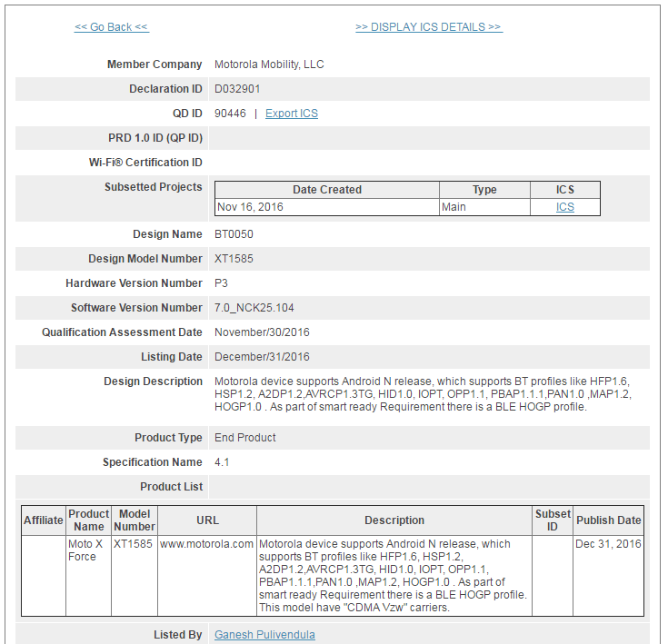This screenshot has width=668, height=644.
Task: Click the Design Description paragraph text
Action: click(x=423, y=394)
